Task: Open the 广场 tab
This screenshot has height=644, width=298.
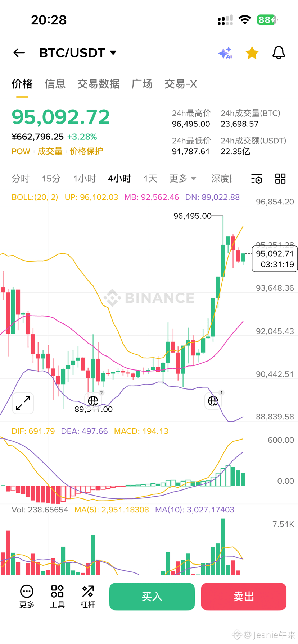Action: (142, 84)
